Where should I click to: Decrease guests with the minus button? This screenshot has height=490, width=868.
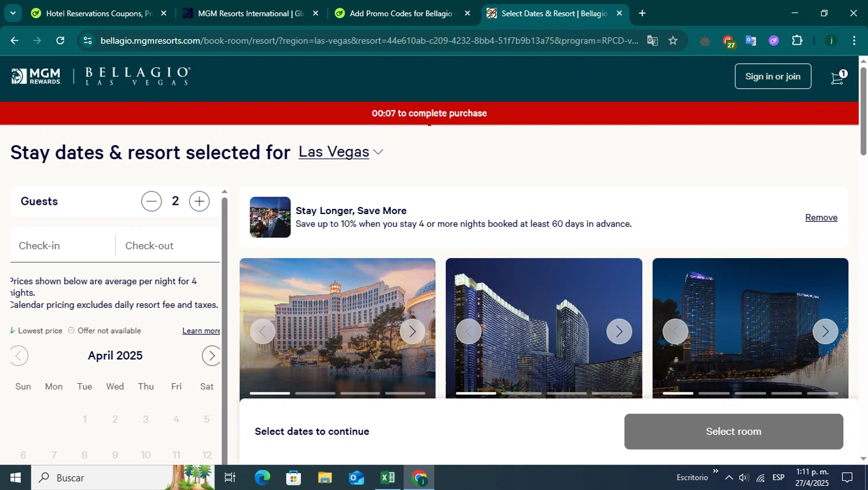click(152, 201)
